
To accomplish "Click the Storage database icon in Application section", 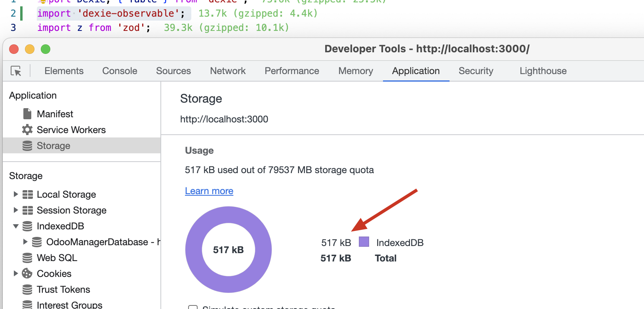I will click(27, 145).
